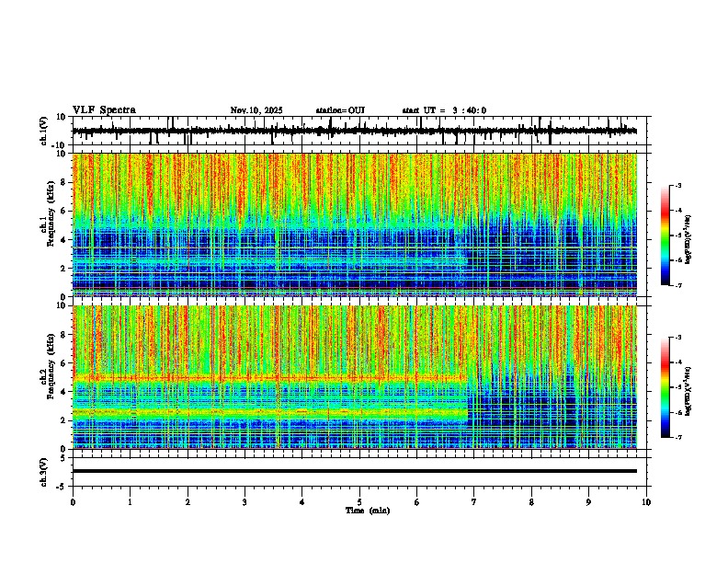Click the "-3" label atop ch.1 colorbar
This screenshot has width=728, height=563.
[x=677, y=186]
